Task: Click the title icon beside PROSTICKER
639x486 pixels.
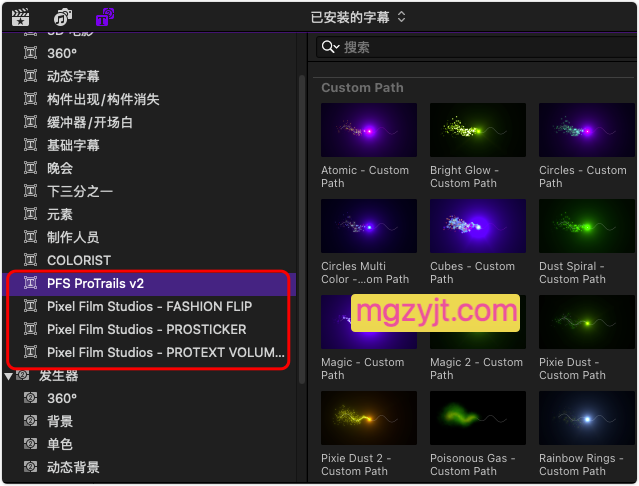Action: coord(31,328)
